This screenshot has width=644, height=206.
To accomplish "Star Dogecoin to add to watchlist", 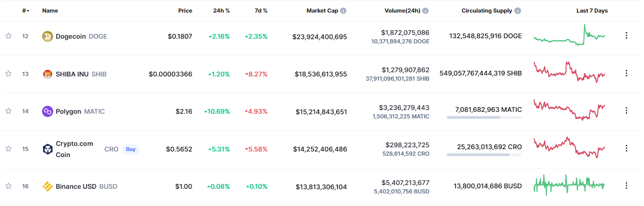I will tap(8, 36).
